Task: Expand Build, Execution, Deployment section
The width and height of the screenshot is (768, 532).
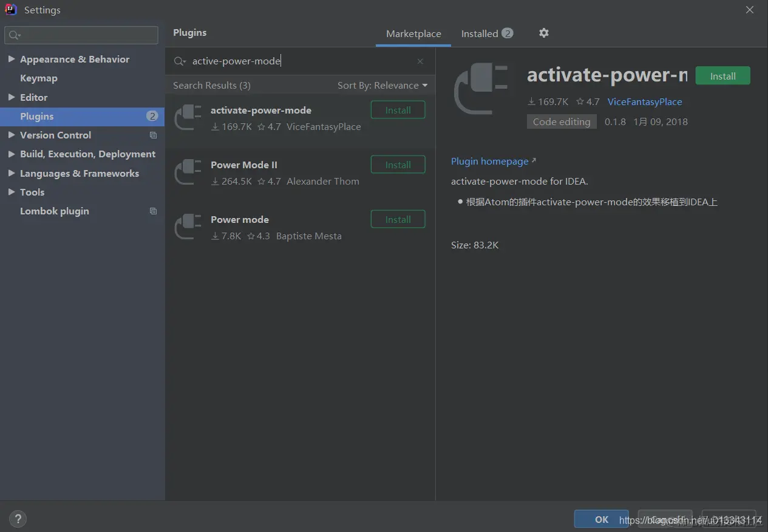Action: [11, 154]
